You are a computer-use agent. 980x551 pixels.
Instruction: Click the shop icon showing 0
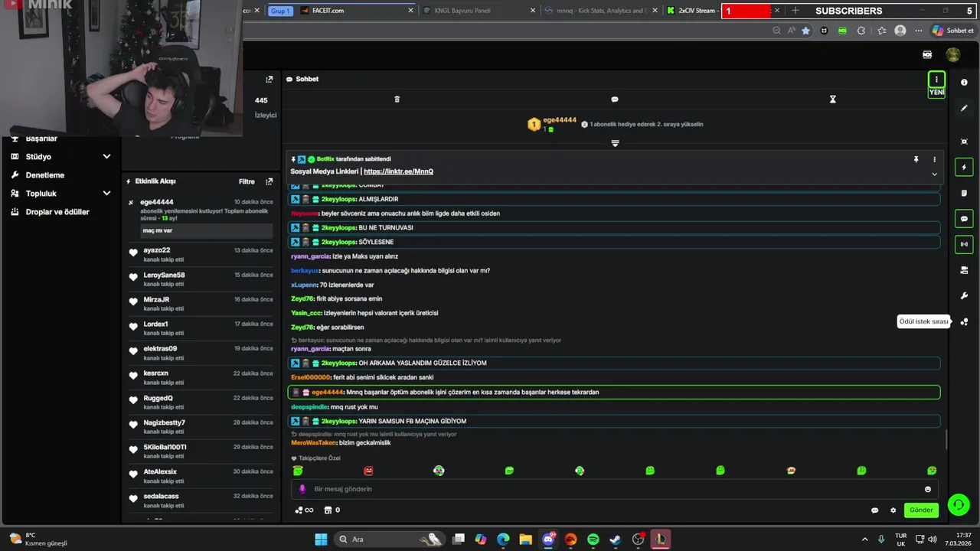[x=332, y=510]
